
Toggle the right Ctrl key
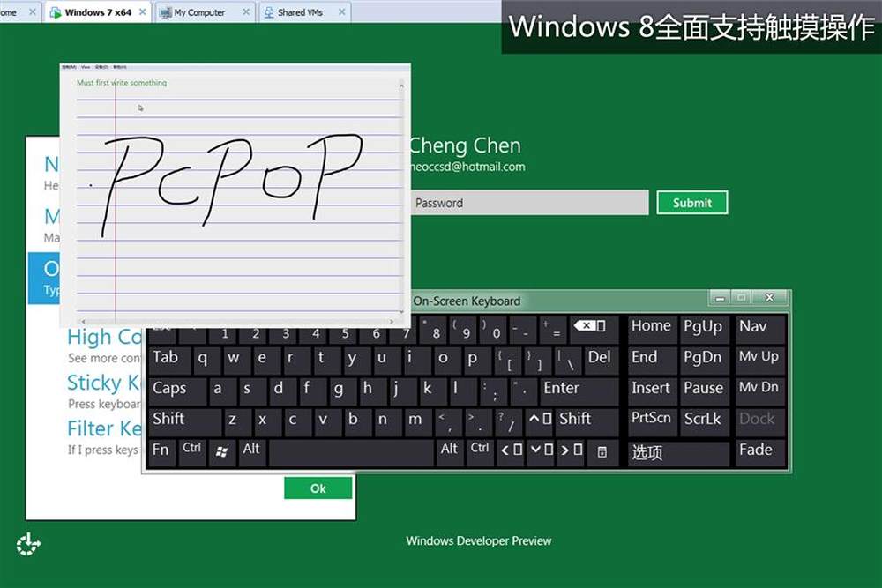tap(480, 450)
